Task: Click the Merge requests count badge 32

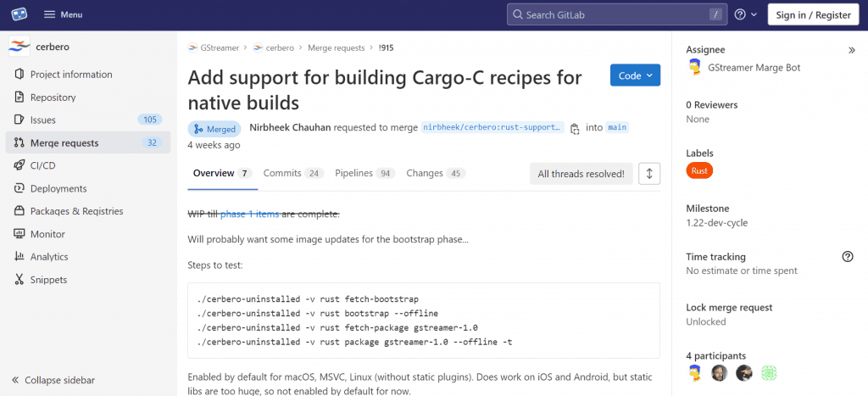Action: [x=152, y=143]
